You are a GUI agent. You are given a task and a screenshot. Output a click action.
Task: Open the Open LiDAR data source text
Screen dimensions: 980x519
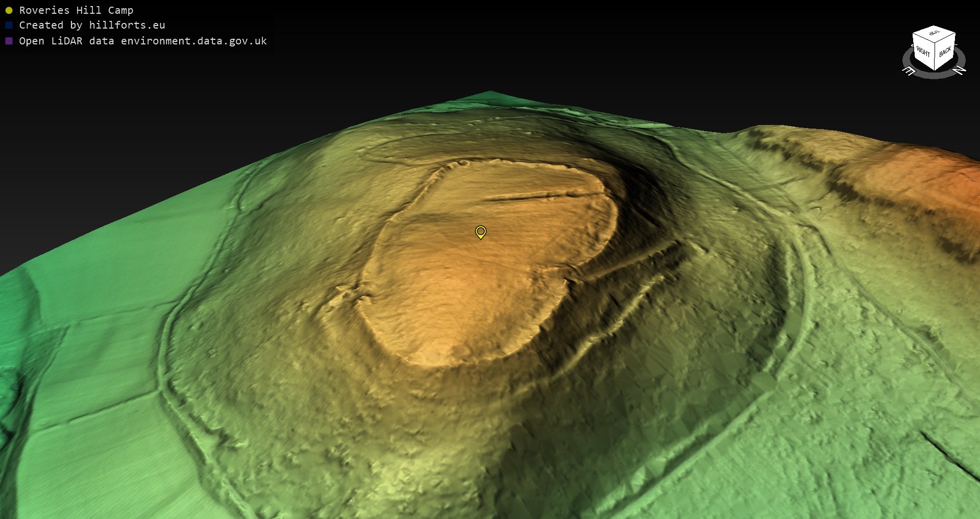click(x=143, y=41)
